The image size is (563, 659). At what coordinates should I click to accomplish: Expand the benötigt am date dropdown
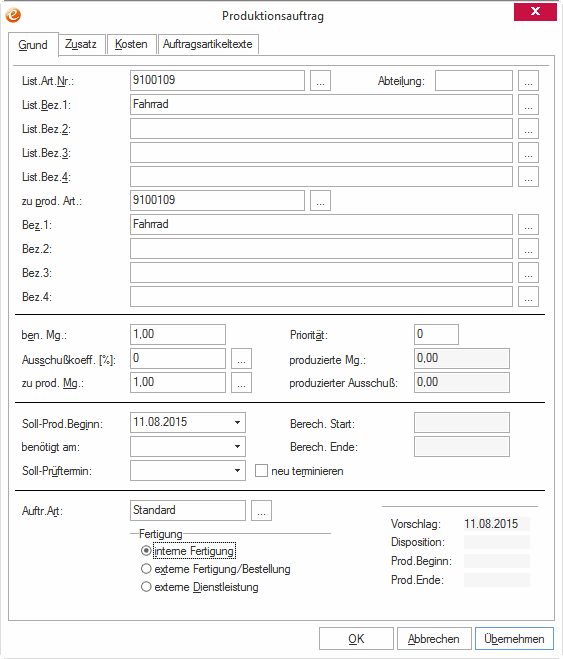click(x=237, y=446)
